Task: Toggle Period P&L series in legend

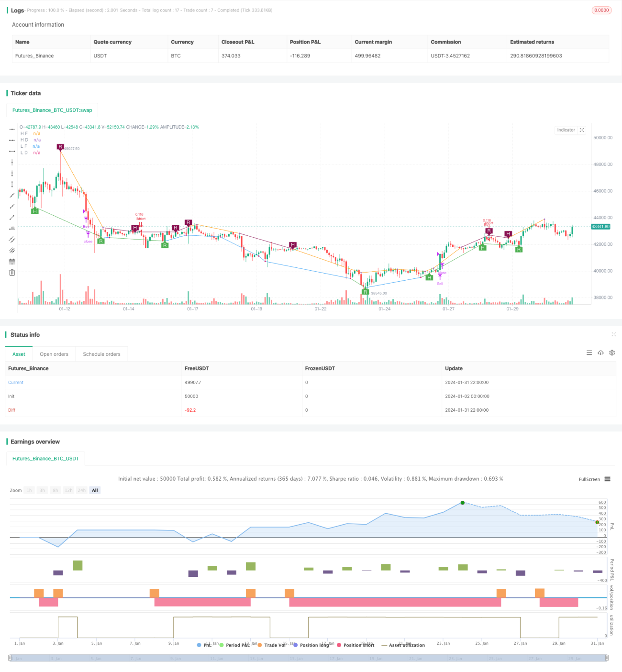Action: click(234, 645)
